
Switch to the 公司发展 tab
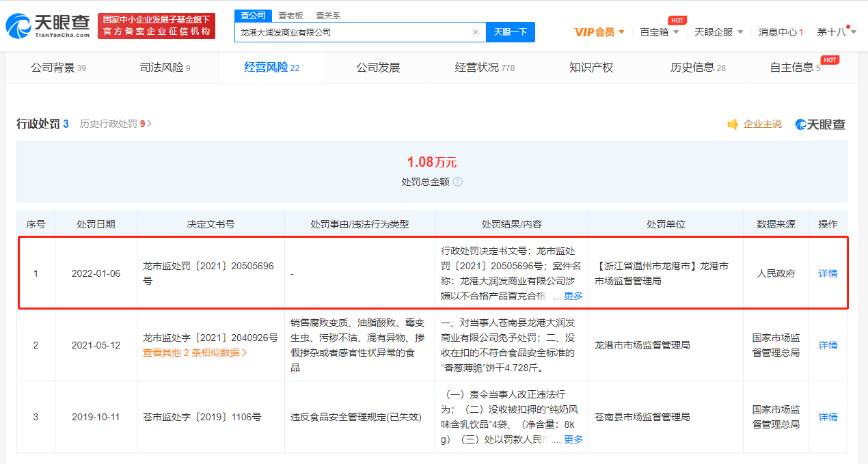tap(378, 68)
